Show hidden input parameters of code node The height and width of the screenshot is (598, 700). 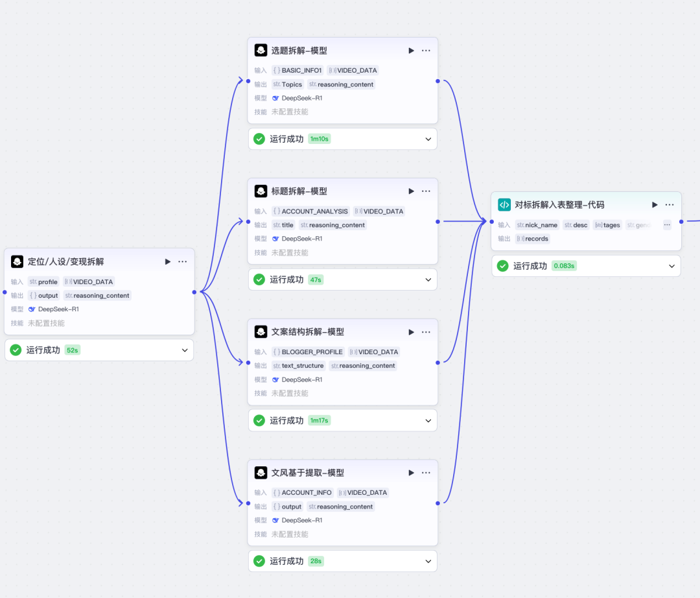pyautogui.click(x=667, y=225)
